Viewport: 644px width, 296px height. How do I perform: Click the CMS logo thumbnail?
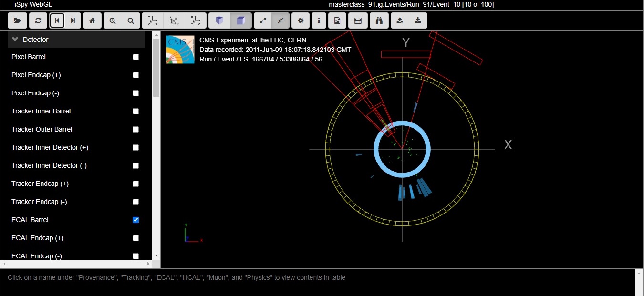(180, 50)
